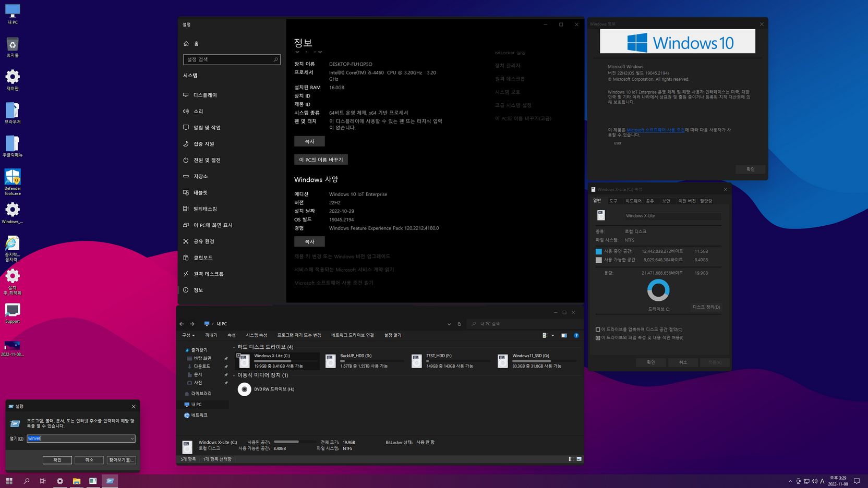Click 복사 button under device specifications
The image size is (868, 488).
(x=309, y=141)
